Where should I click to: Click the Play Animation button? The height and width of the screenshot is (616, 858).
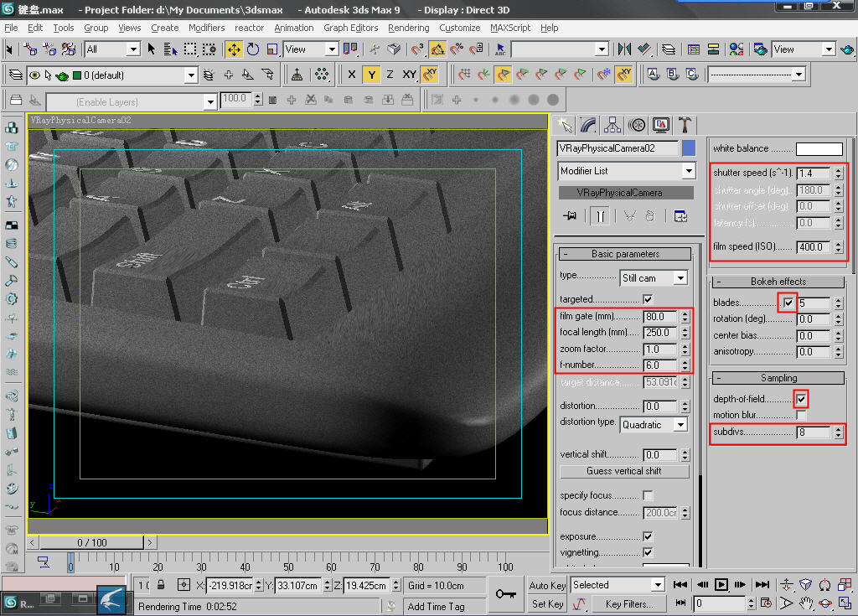[721, 584]
